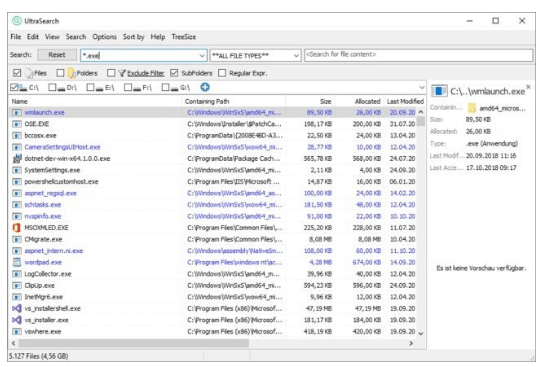Click the horizontal scrollbar thumb
The image size is (541, 367).
134,343
